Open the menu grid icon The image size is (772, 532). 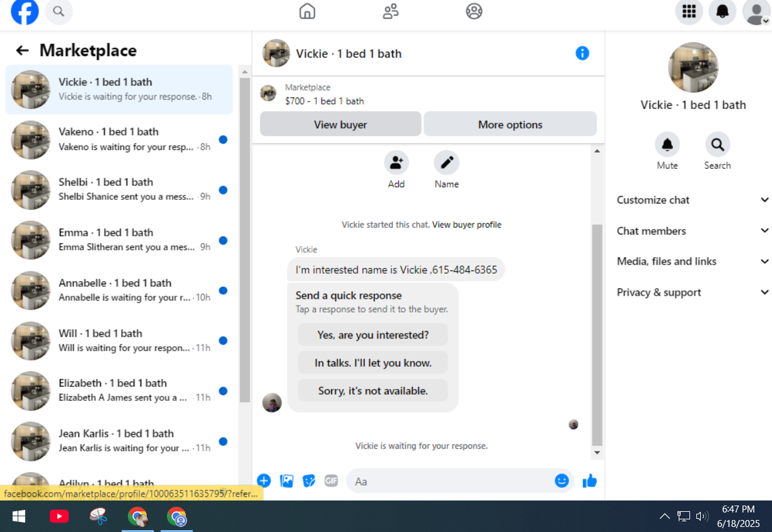(x=689, y=11)
